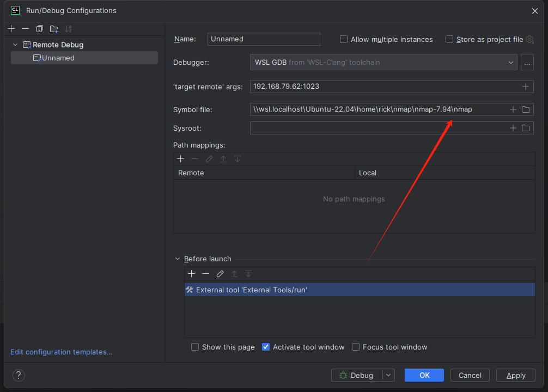The width and height of the screenshot is (548, 392).
Task: Collapse the Before launch section
Action: (178, 259)
